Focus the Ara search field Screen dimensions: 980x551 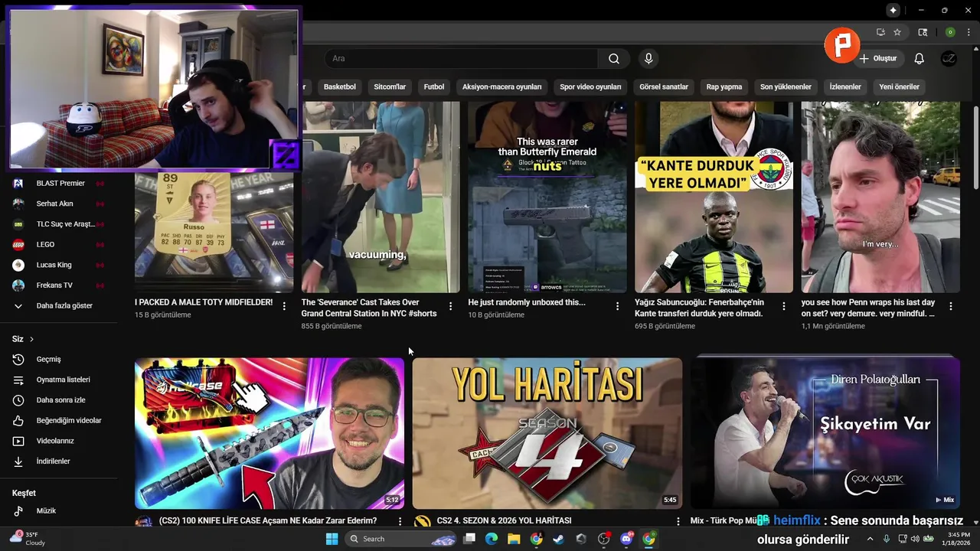pos(461,58)
